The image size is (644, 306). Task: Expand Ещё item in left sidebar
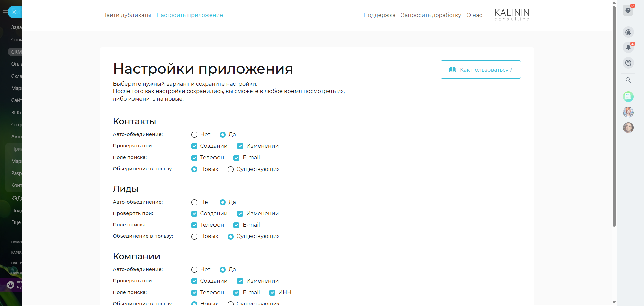(x=16, y=222)
